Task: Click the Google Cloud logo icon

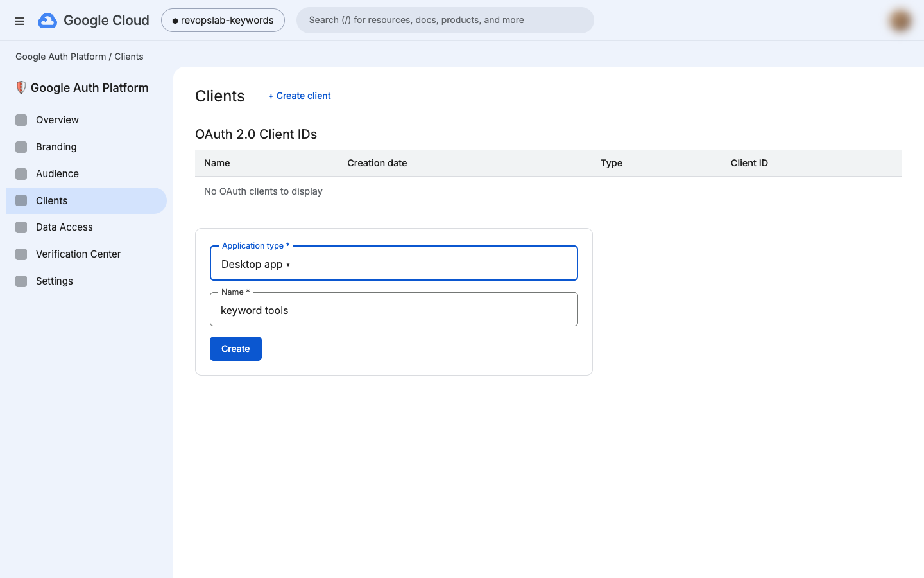Action: tap(47, 21)
